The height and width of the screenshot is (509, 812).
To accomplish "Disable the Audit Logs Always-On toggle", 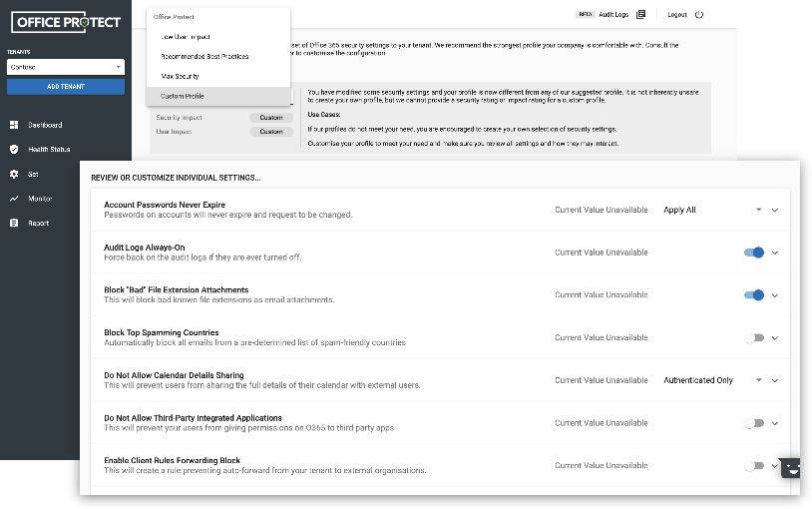I will (754, 253).
